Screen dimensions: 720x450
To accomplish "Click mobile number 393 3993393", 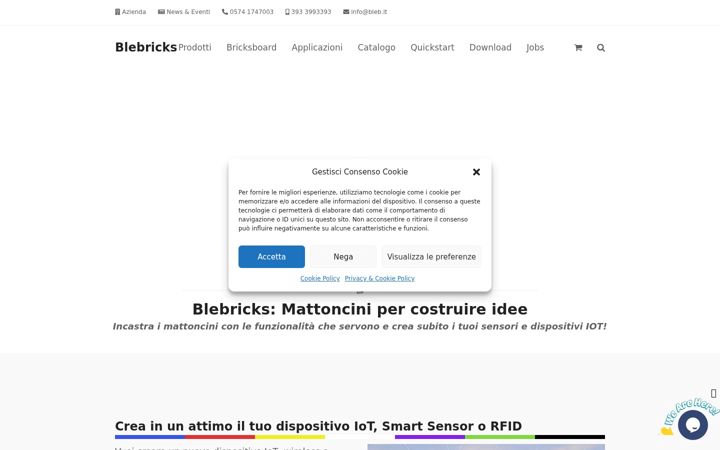I will coord(308,12).
